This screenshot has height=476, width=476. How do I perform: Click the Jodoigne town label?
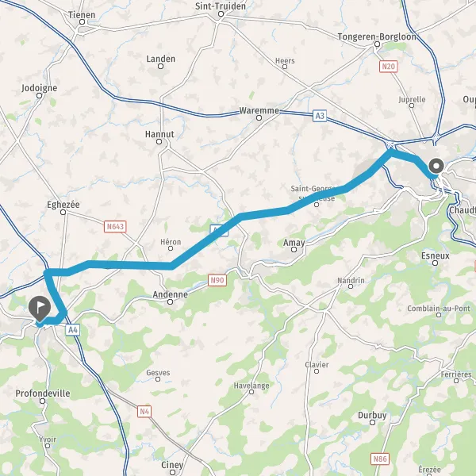coord(39,88)
